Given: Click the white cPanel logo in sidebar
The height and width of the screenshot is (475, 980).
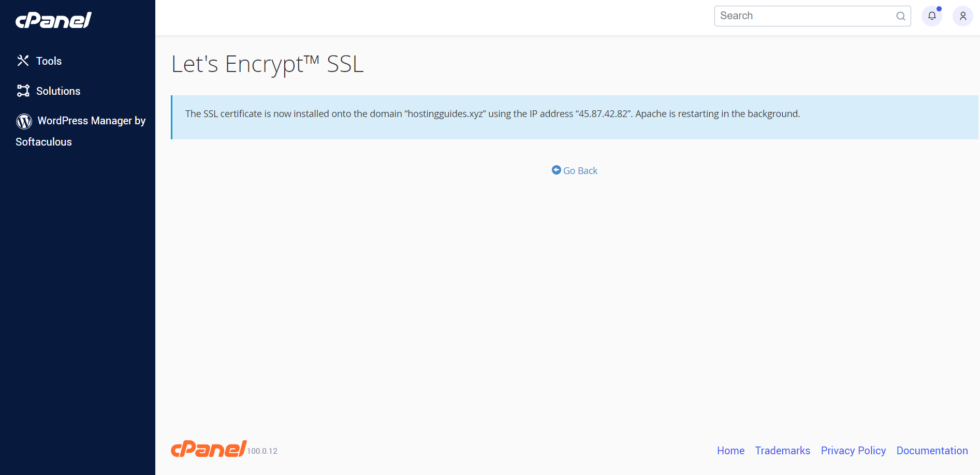Looking at the screenshot, I should pyautogui.click(x=53, y=20).
